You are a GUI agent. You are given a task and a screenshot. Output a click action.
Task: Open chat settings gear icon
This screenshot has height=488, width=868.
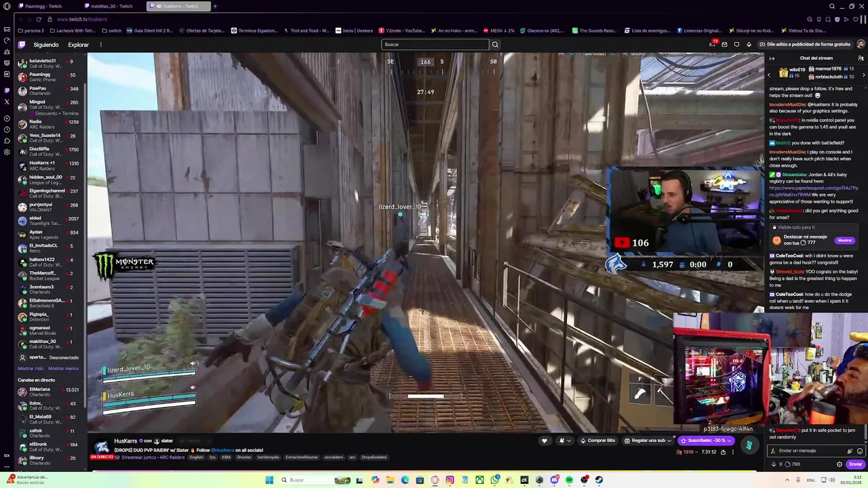pyautogui.click(x=840, y=464)
